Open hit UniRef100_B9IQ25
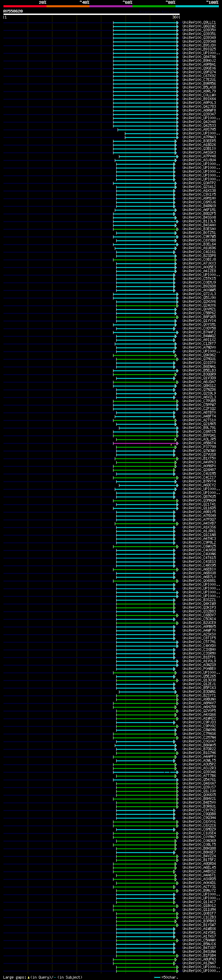Image resolution: width=222 pixels, height=980 pixels. (x=199, y=49)
